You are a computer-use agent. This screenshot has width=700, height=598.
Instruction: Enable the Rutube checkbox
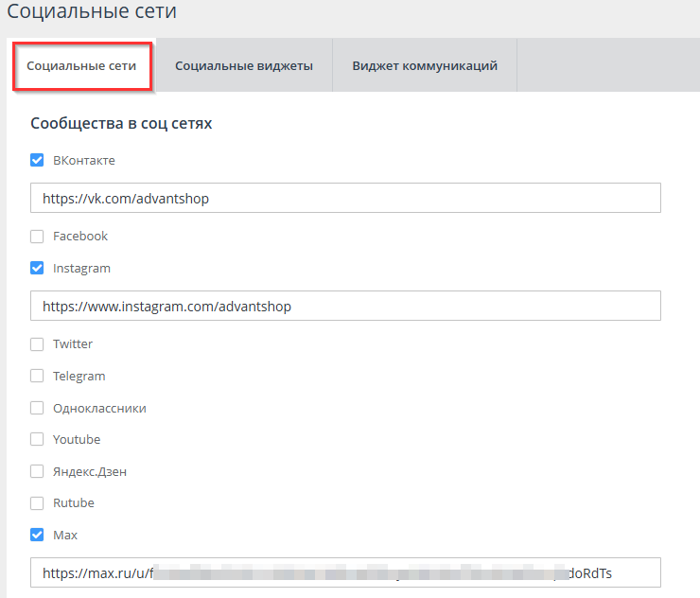pyautogui.click(x=37, y=503)
